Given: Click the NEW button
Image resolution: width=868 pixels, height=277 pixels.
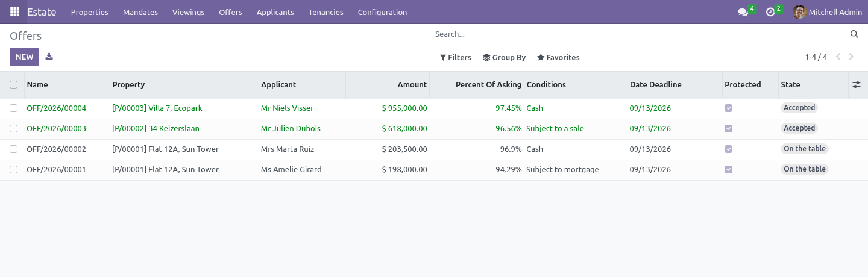Looking at the screenshot, I should pyautogui.click(x=25, y=57).
